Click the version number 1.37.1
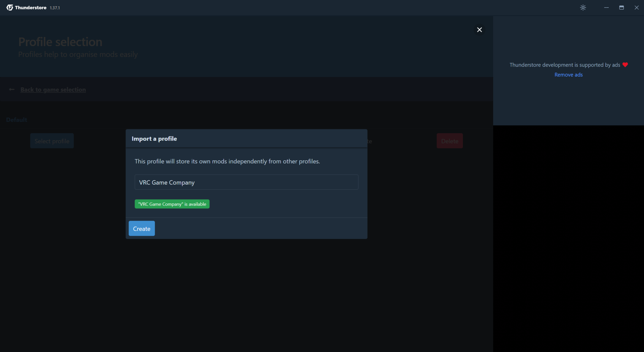This screenshot has height=352, width=644. (x=55, y=8)
